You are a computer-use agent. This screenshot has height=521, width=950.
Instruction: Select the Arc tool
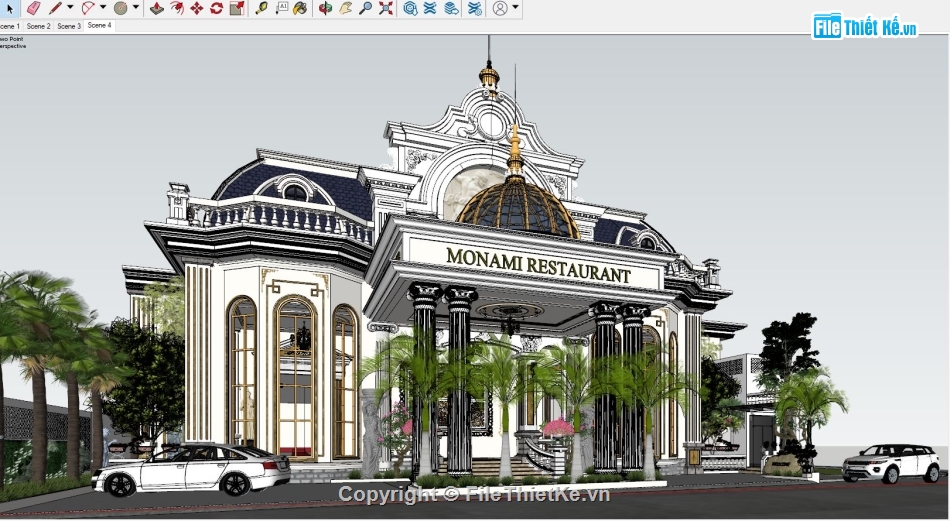[x=88, y=8]
